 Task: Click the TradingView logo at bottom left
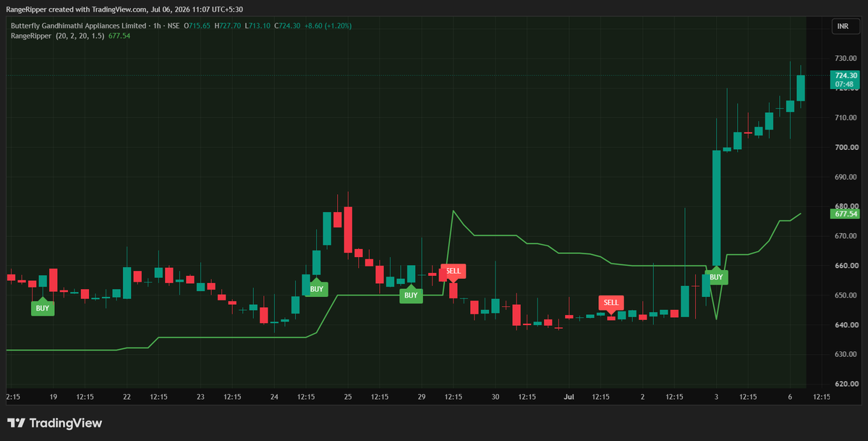pyautogui.click(x=54, y=423)
